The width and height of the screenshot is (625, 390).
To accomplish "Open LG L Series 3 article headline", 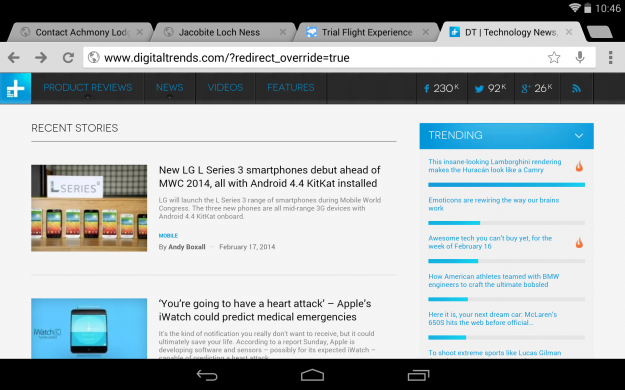I will (269, 177).
